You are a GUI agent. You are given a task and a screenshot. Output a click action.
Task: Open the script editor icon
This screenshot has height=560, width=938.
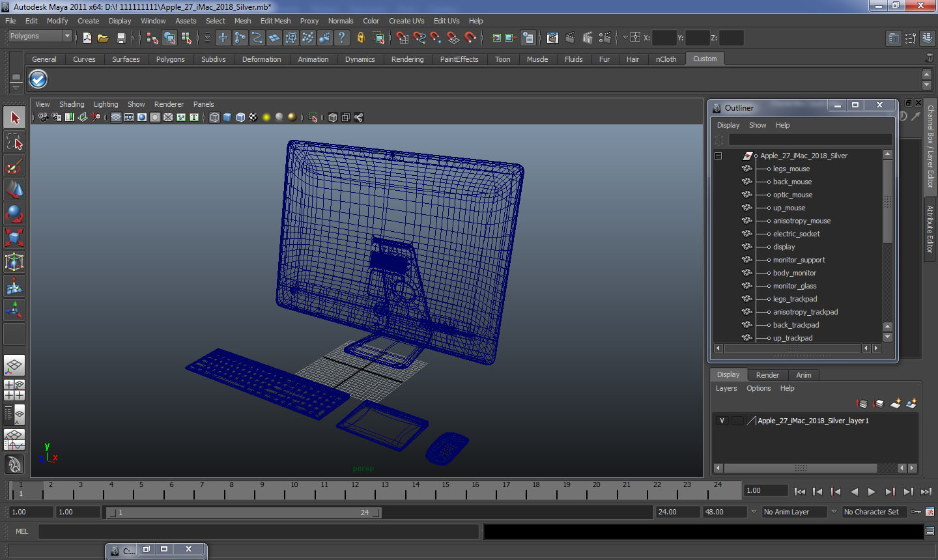pos(930,531)
